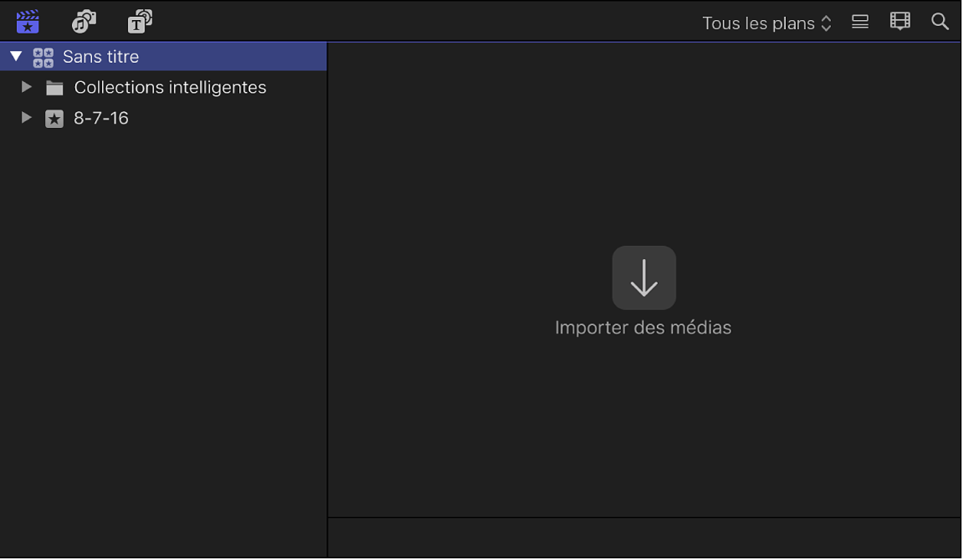
Task: Click the download arrow above Importer des médias
Action: point(644,277)
